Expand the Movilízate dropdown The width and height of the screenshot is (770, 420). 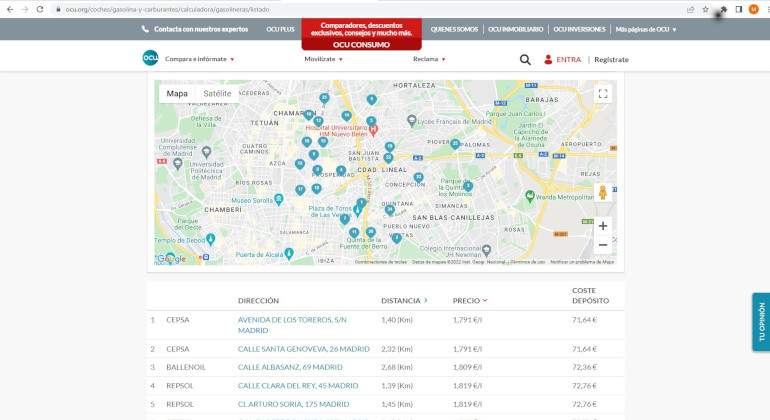[323, 59]
